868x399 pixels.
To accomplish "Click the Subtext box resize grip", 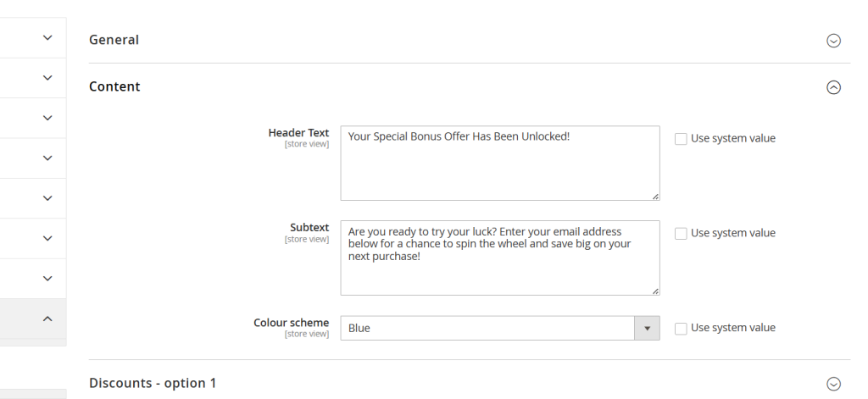I will [655, 291].
